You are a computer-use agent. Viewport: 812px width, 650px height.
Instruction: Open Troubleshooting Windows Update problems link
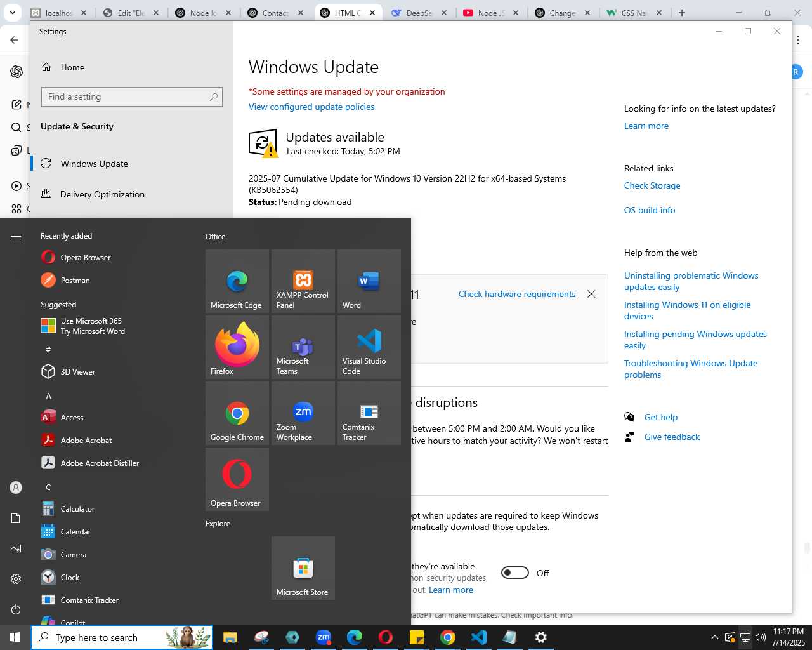pos(691,369)
